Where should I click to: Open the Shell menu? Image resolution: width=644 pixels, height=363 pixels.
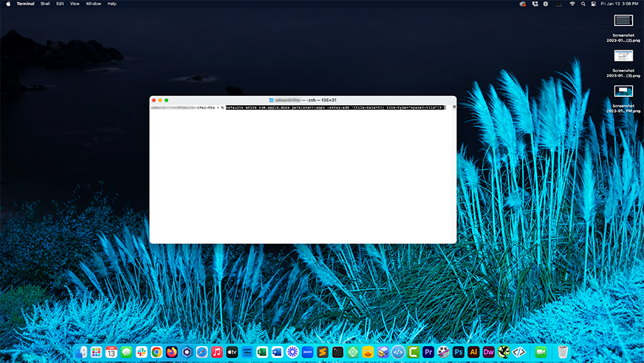[x=45, y=4]
